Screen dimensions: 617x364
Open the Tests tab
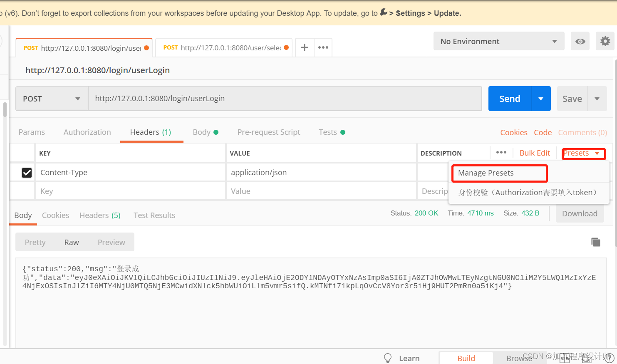point(332,132)
